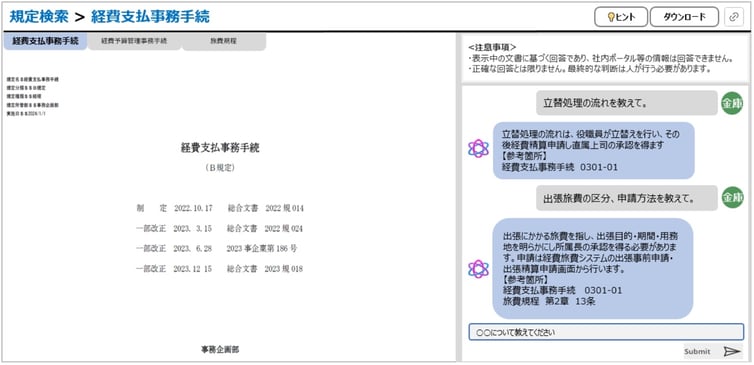
Task: Click the ダウンロード button
Action: 684,17
